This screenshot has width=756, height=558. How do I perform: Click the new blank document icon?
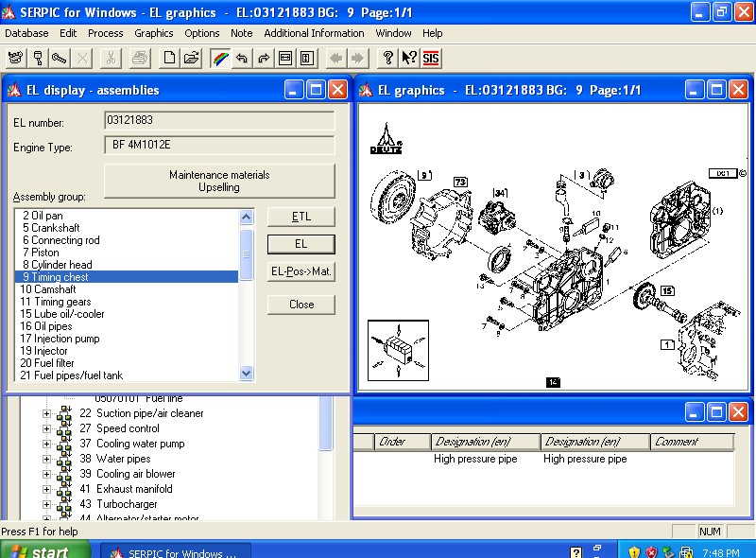[x=169, y=59]
